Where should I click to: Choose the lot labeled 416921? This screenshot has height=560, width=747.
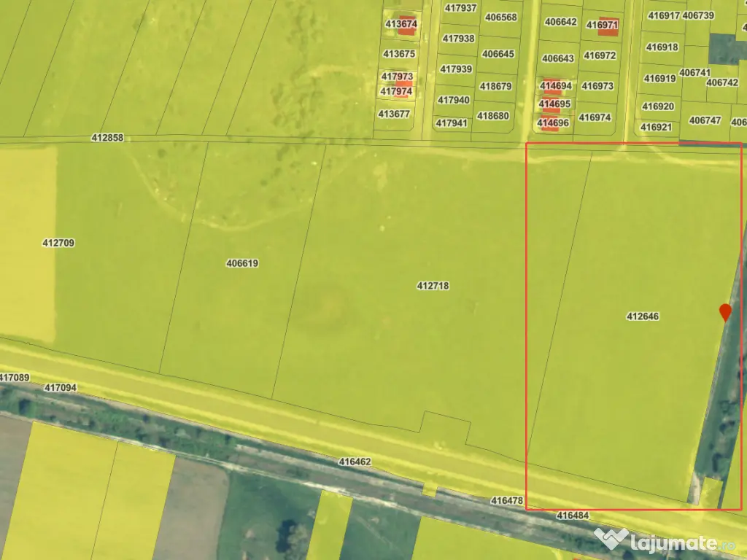656,127
